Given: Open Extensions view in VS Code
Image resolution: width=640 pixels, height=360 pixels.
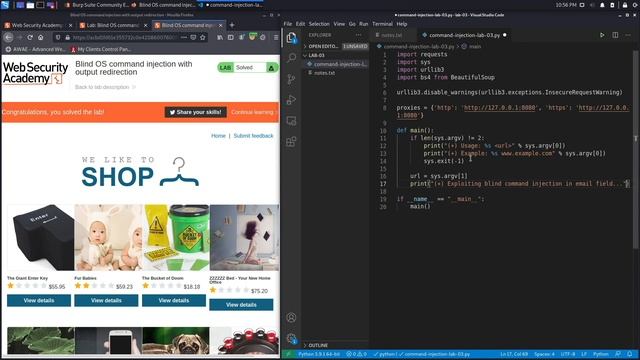Looking at the screenshot, I should tap(291, 142).
